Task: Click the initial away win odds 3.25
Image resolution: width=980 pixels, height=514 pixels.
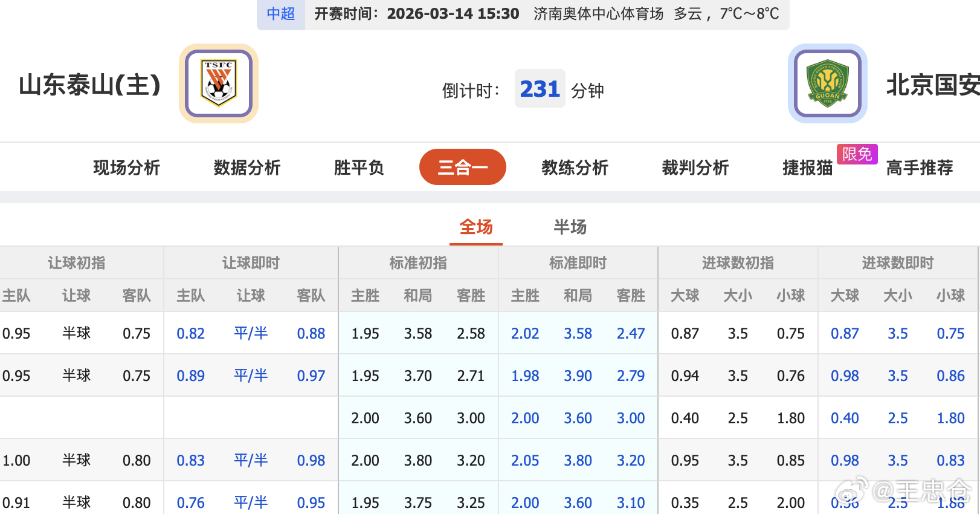Action: tap(471, 503)
